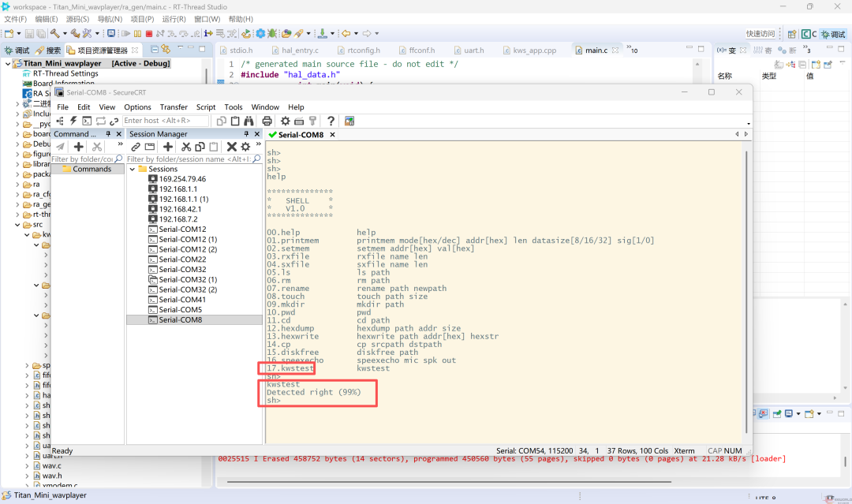The width and height of the screenshot is (852, 504).
Task: Click the Enter host input field
Action: tap(166, 121)
